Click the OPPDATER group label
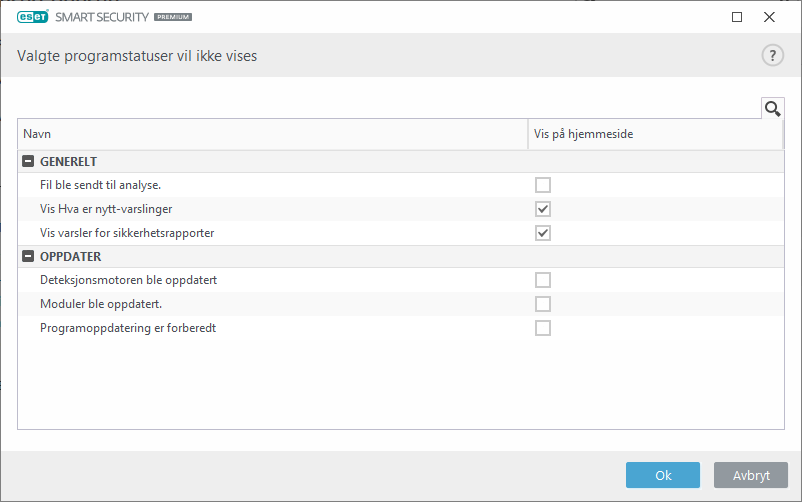 [x=71, y=257]
